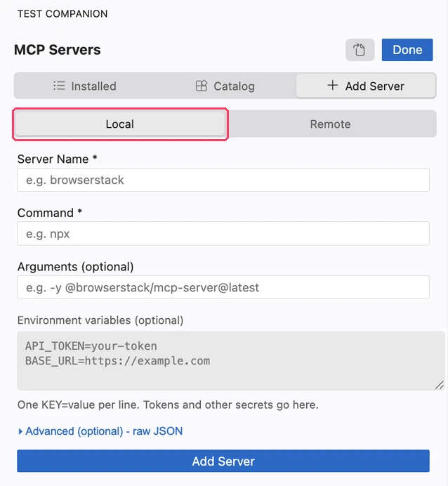Expand Advanced (optional) - raw JSON
Viewport: 448px width, 486px height.
[100, 431]
